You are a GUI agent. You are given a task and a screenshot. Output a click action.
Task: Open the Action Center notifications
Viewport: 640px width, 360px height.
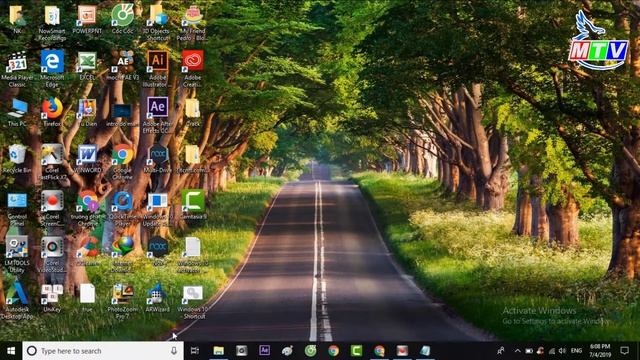click(624, 351)
